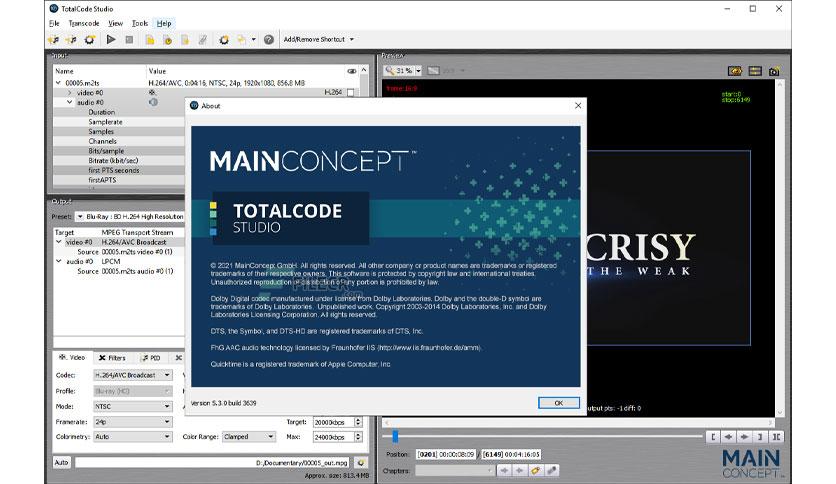Click the zoom magnifier icon in Preview
Image resolution: width=836 pixels, height=484 pixels.
(390, 70)
